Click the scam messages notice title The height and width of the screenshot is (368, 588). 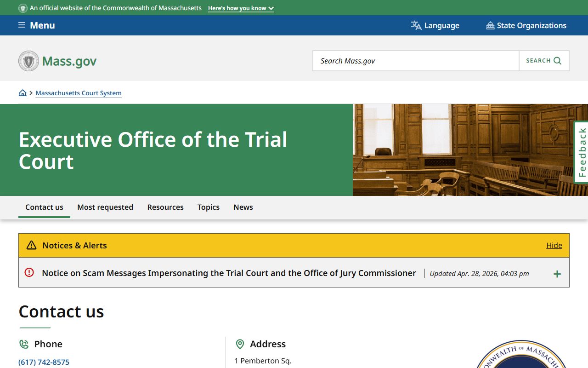point(229,273)
